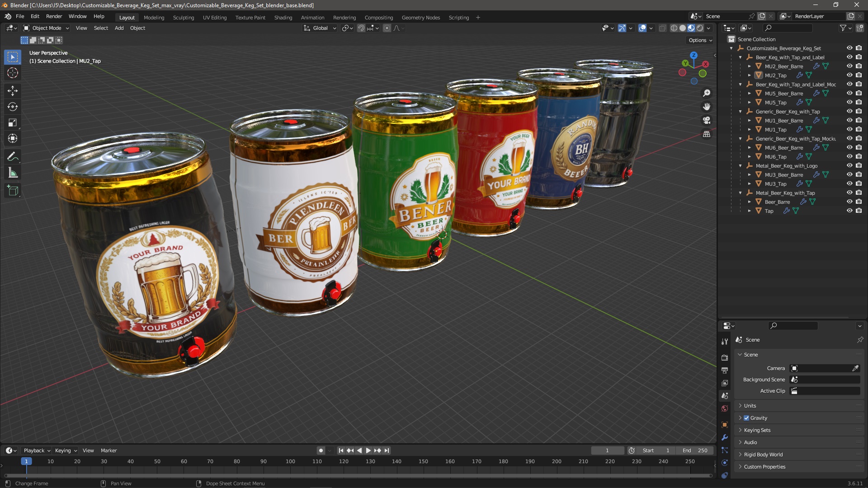Switch to orthographic view grid icon
868x488 pixels.
707,134
